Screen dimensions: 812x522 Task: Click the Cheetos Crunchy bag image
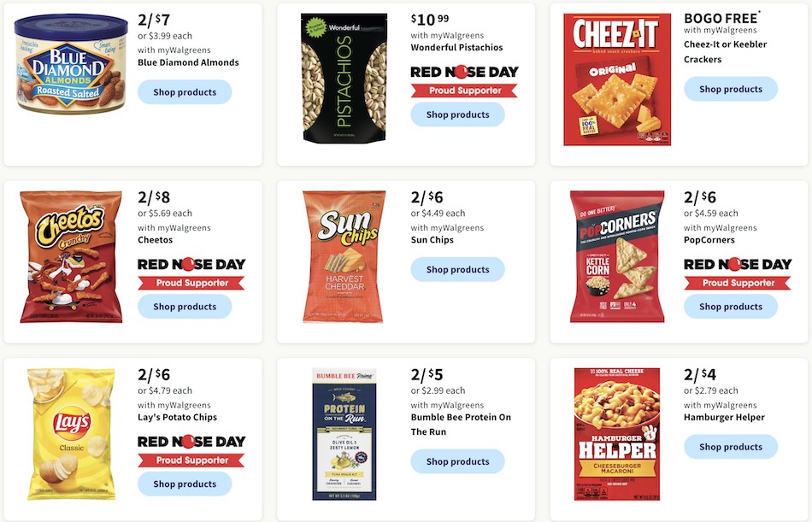pyautogui.click(x=71, y=257)
